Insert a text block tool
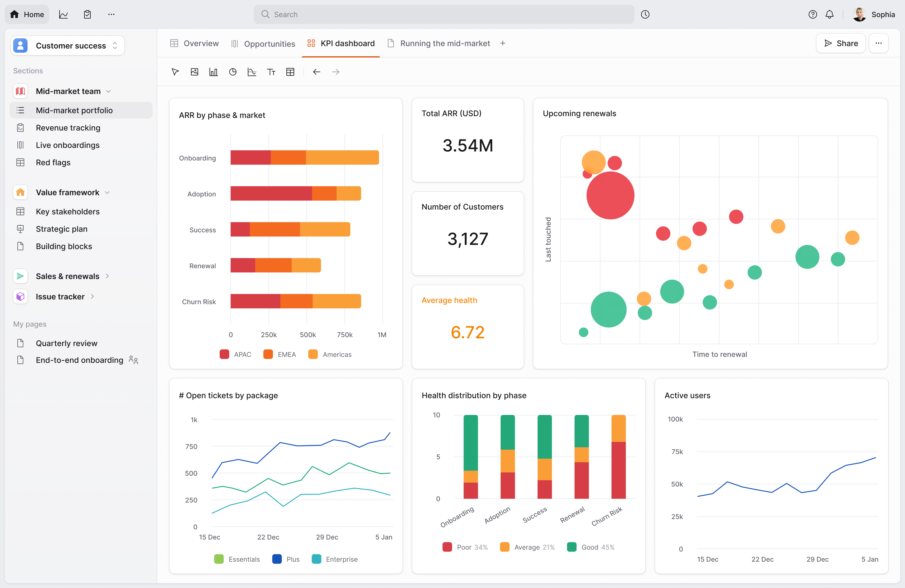905x588 pixels. coord(271,72)
